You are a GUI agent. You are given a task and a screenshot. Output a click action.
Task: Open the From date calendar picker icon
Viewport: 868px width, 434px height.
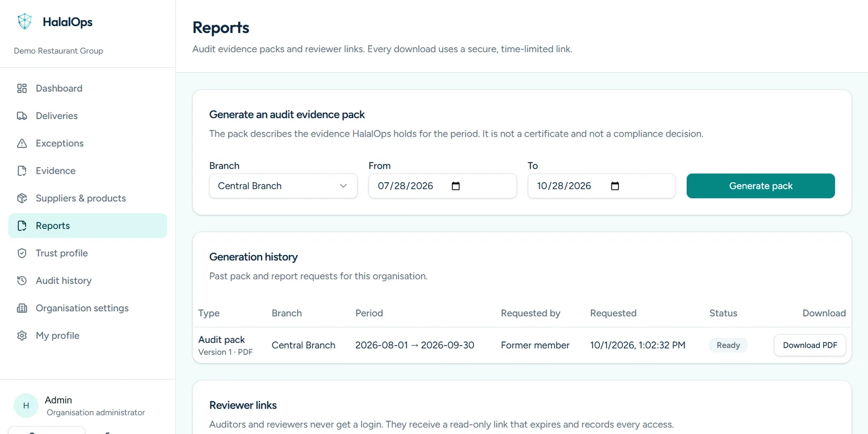[456, 186]
